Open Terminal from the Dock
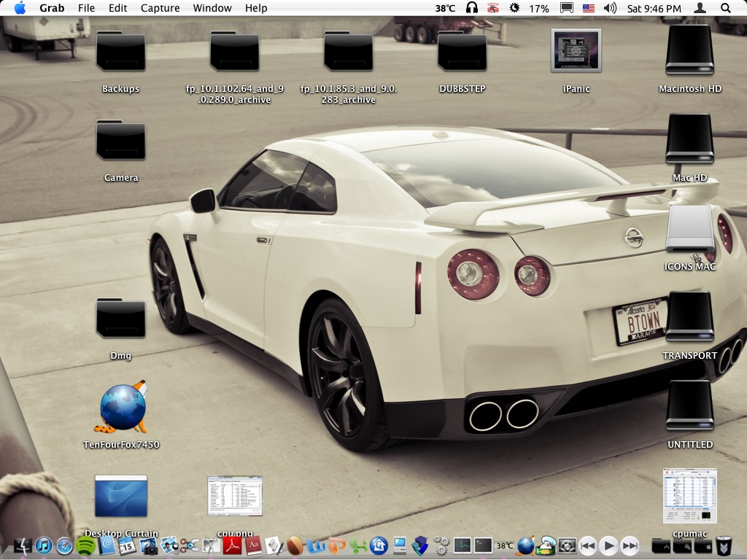This screenshot has width=747, height=560. click(x=483, y=545)
